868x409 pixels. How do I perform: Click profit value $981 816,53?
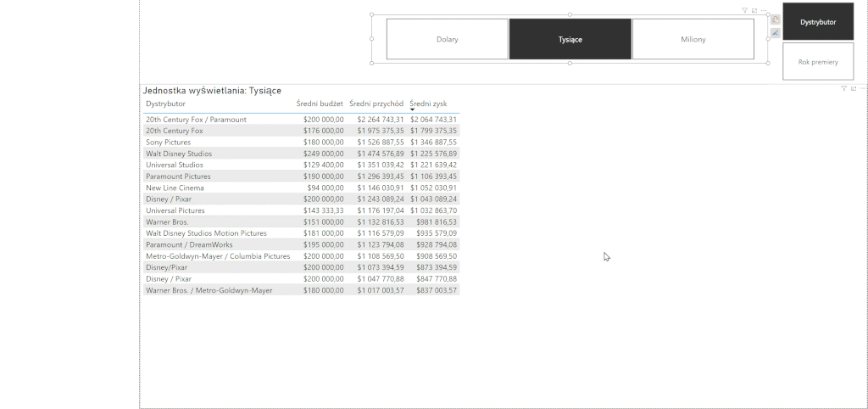(x=437, y=221)
